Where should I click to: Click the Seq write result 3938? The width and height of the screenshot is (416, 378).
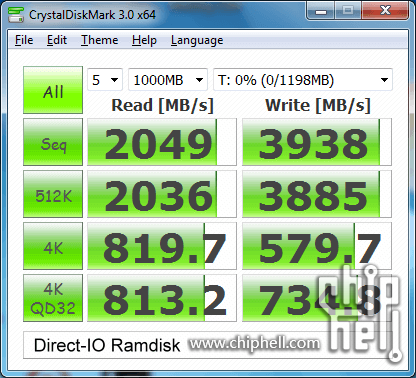[x=317, y=142]
